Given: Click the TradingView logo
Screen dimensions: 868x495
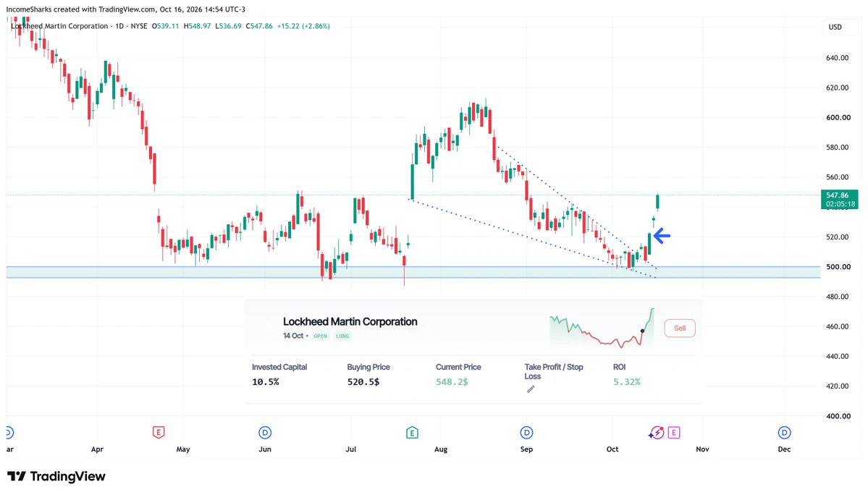Looking at the screenshot, I should pos(56,476).
